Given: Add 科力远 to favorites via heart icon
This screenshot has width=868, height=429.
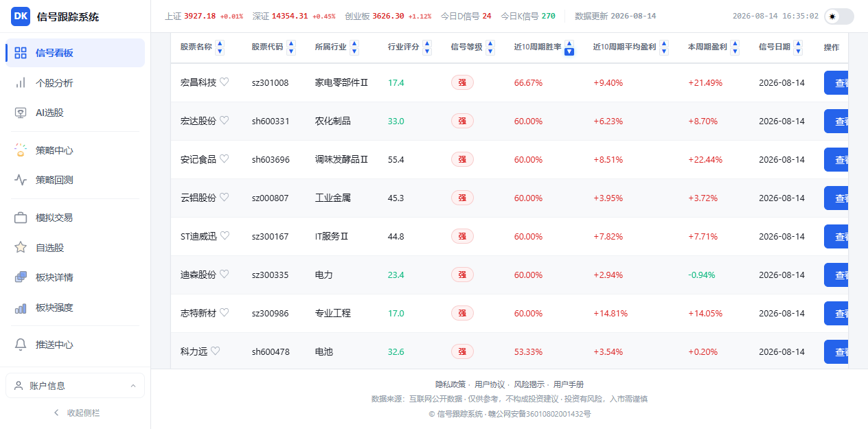Looking at the screenshot, I should pos(215,351).
